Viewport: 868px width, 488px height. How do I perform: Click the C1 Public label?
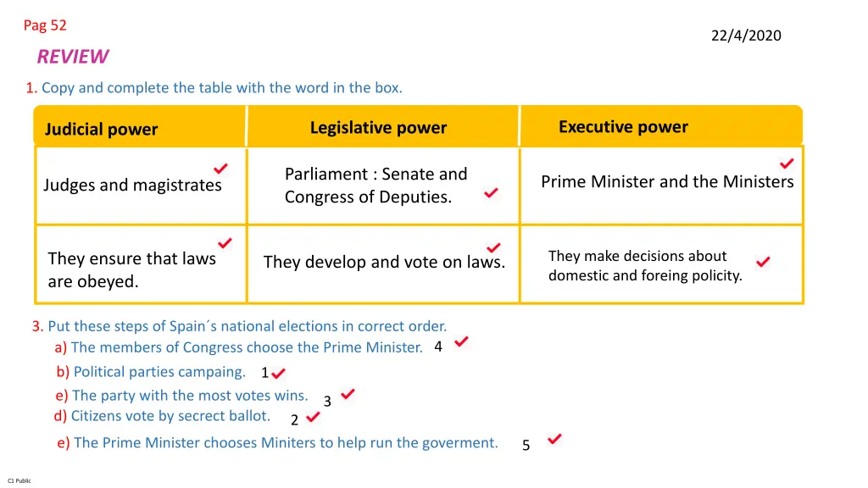click(x=19, y=481)
